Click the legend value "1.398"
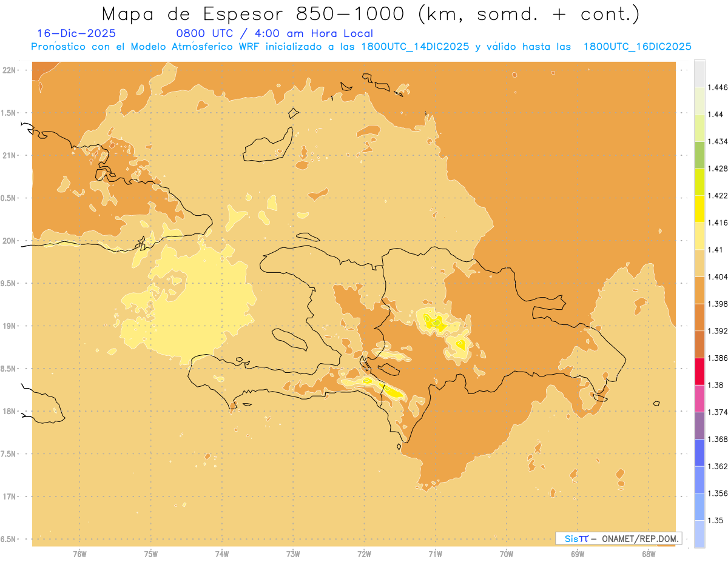The width and height of the screenshot is (728, 562). [718, 304]
